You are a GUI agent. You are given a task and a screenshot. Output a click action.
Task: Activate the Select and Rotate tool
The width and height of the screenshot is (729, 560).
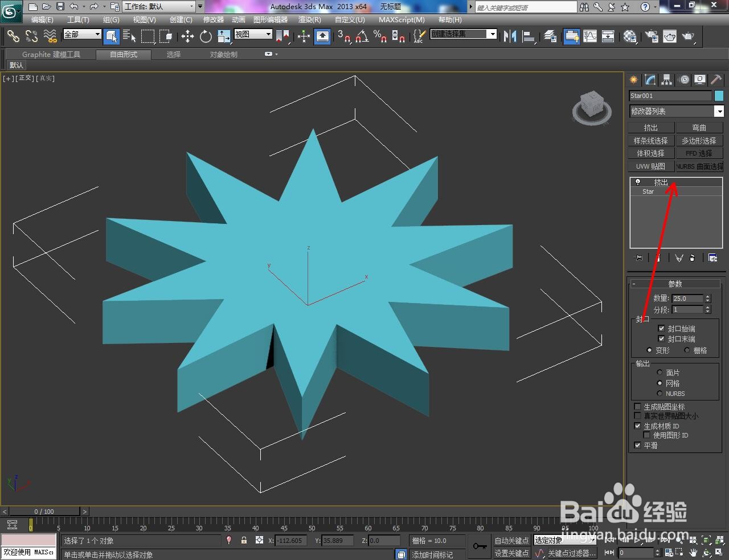click(206, 36)
